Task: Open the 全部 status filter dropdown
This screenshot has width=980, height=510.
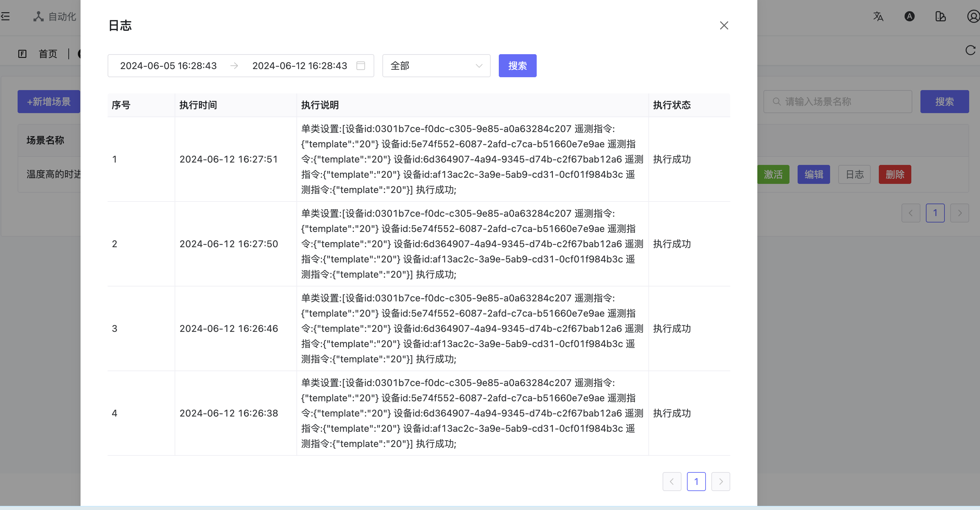Action: pos(436,65)
